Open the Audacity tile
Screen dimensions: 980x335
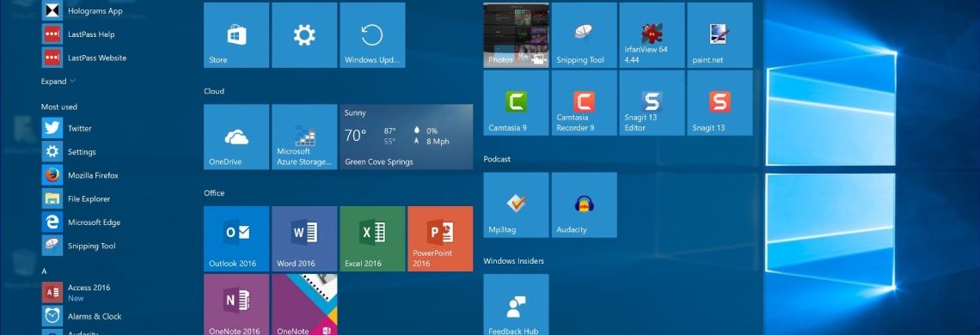pos(585,205)
